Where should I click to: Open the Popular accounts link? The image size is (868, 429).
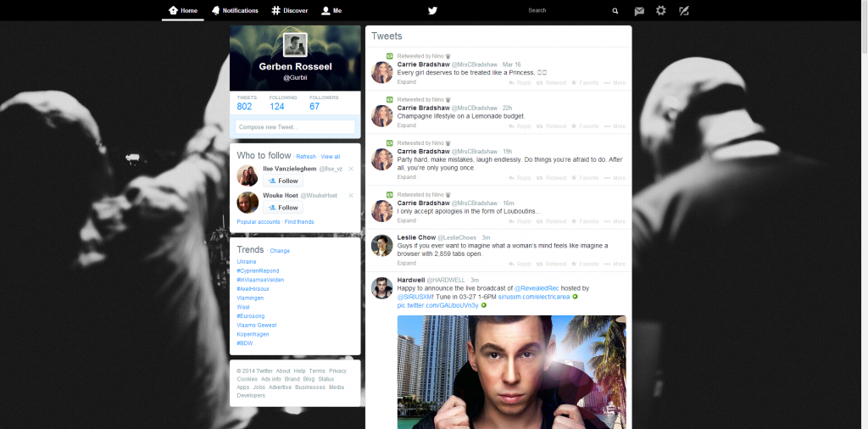259,222
